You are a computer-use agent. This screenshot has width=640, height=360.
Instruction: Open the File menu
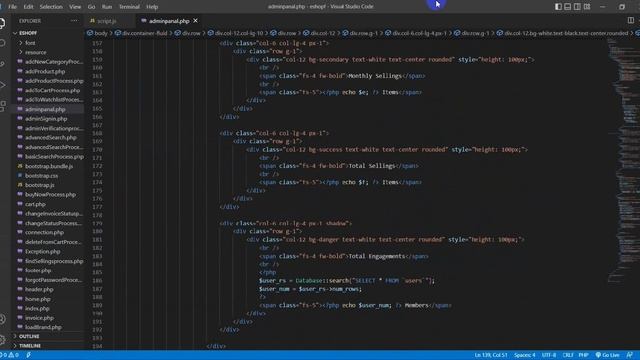click(x=13, y=7)
